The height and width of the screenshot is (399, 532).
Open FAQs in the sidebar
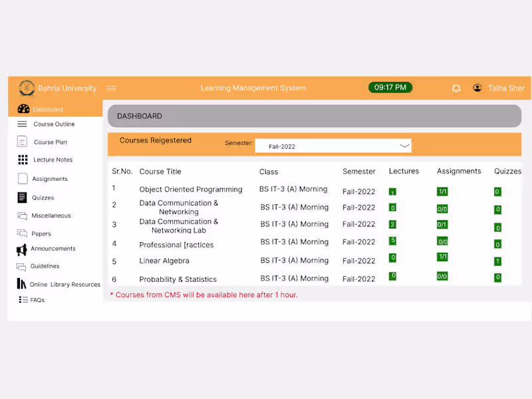point(37,300)
